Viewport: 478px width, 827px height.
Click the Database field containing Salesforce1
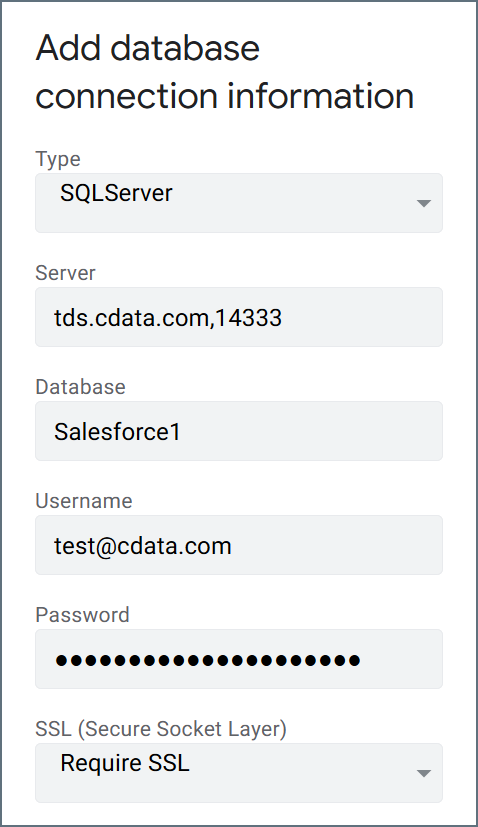238,431
